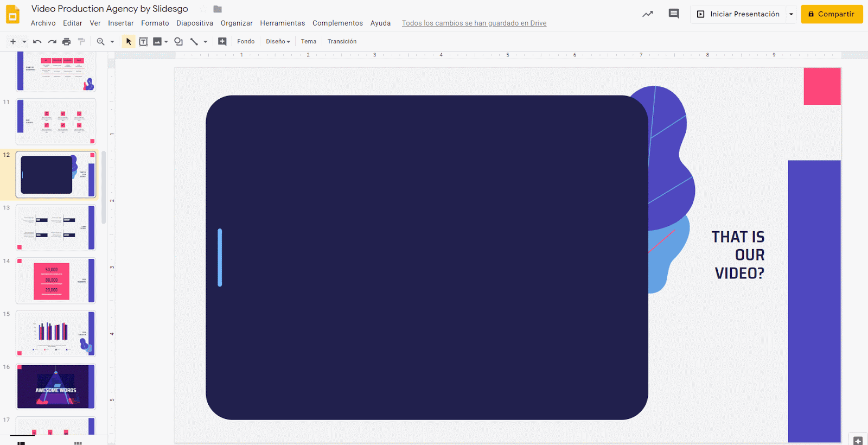Select the Awesome Words slide 16 thumbnail

tap(56, 386)
